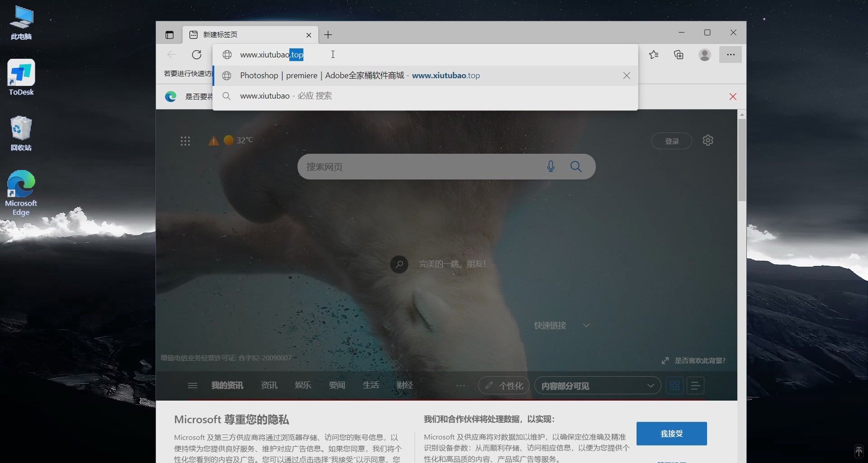
Task: Open the Edge settings menu with three dots
Action: click(x=731, y=54)
